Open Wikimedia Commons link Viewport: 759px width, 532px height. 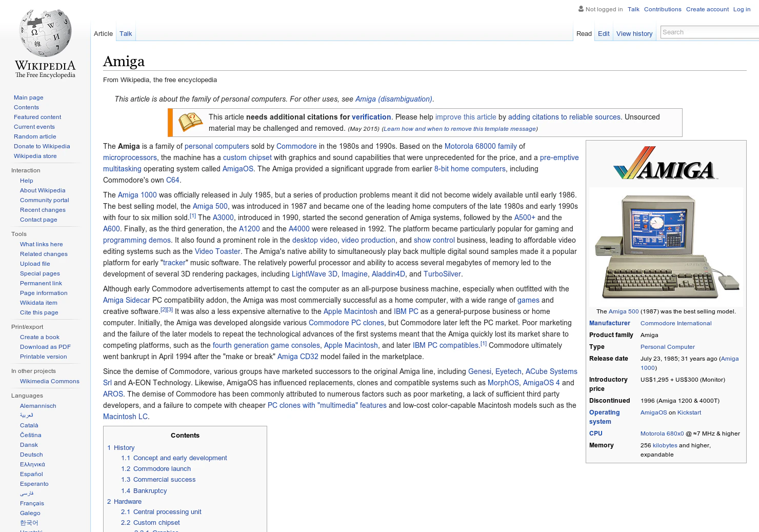click(50, 381)
